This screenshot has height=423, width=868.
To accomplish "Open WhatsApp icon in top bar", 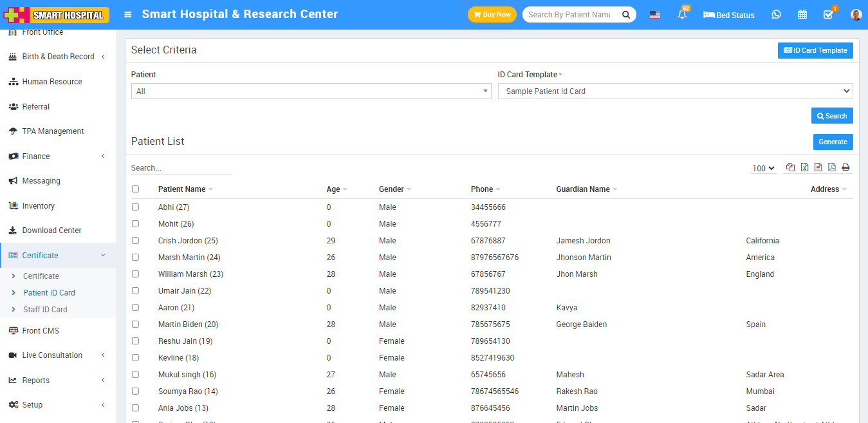I will (776, 15).
